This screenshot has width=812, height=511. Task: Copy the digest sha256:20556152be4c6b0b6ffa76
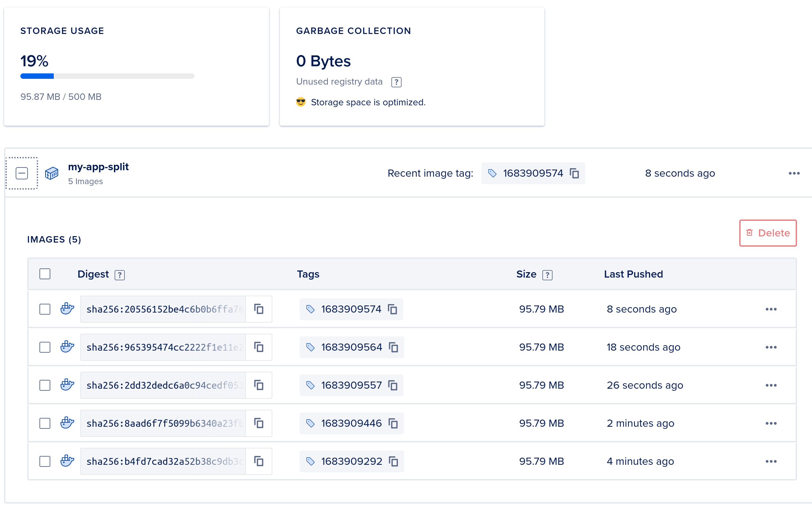click(259, 309)
